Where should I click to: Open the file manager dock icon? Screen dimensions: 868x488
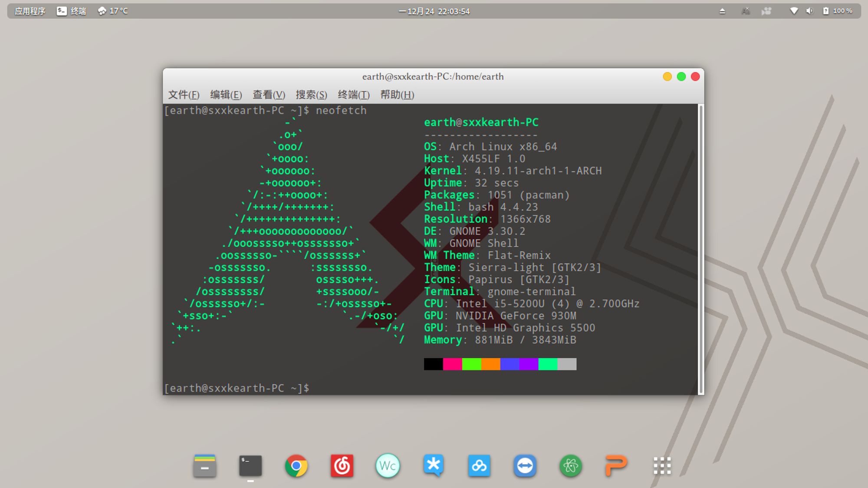tap(205, 466)
